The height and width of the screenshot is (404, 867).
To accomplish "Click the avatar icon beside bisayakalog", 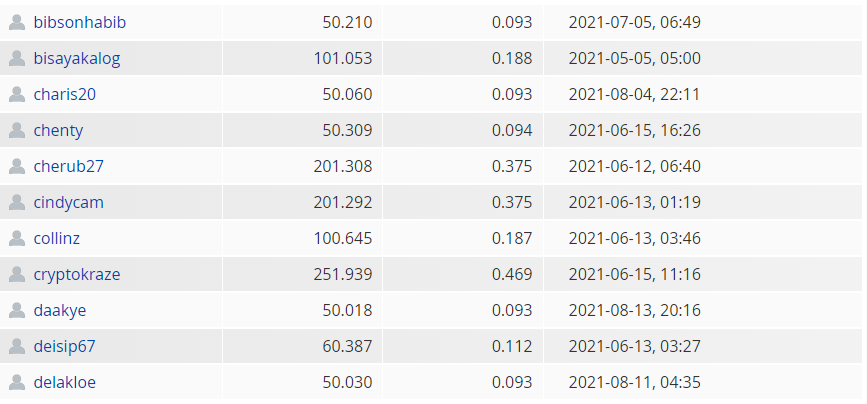I will [17, 58].
